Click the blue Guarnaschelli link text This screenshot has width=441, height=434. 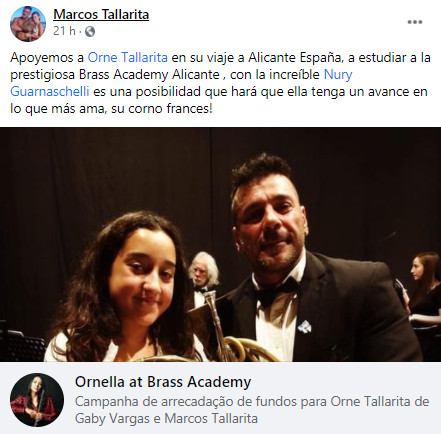click(50, 91)
